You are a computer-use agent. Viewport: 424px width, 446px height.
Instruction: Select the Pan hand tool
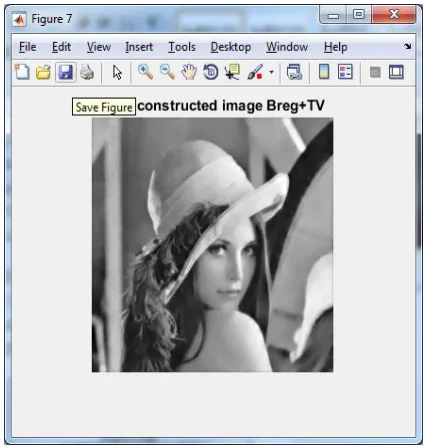189,72
